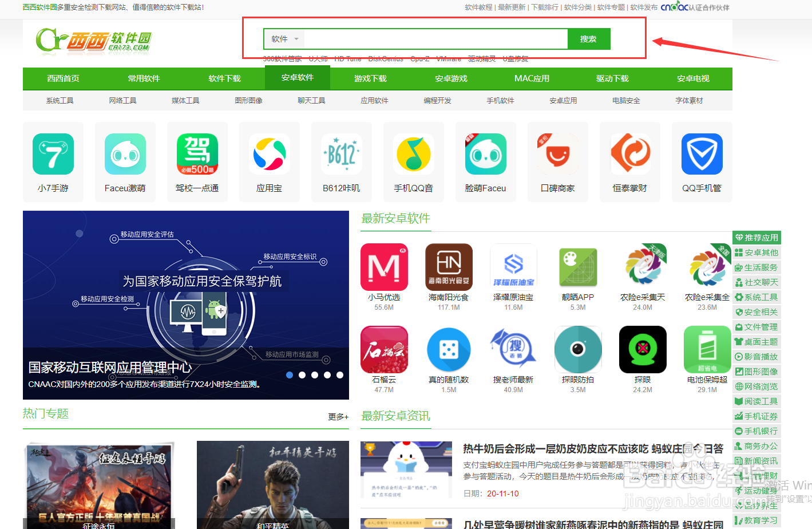Open the 安全相关 sidebar category
The height and width of the screenshot is (529, 812).
click(x=757, y=312)
